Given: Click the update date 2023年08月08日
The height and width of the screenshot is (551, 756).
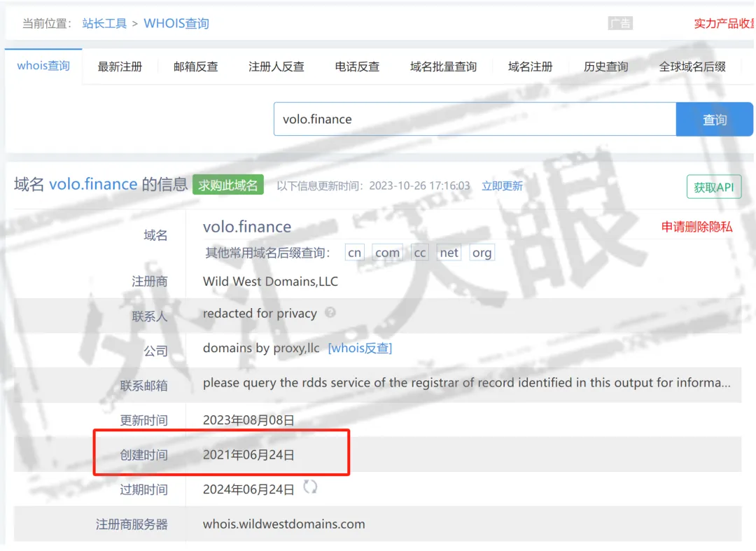Looking at the screenshot, I should [248, 420].
